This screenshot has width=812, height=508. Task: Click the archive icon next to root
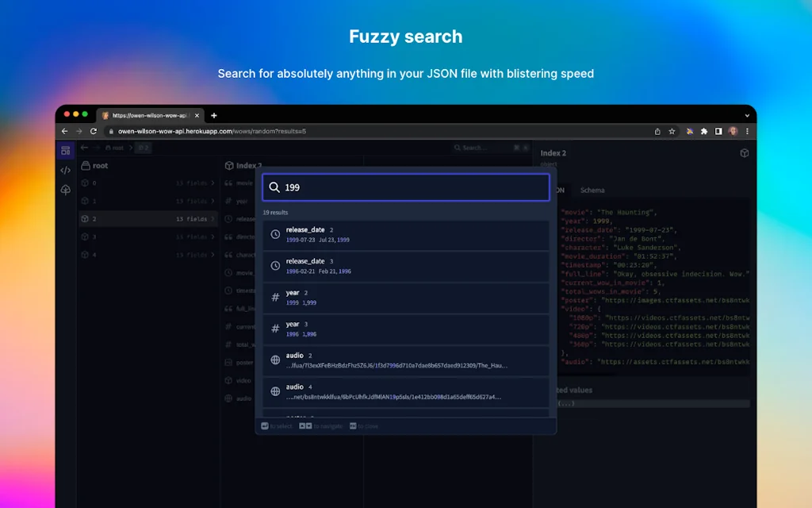[x=86, y=165]
